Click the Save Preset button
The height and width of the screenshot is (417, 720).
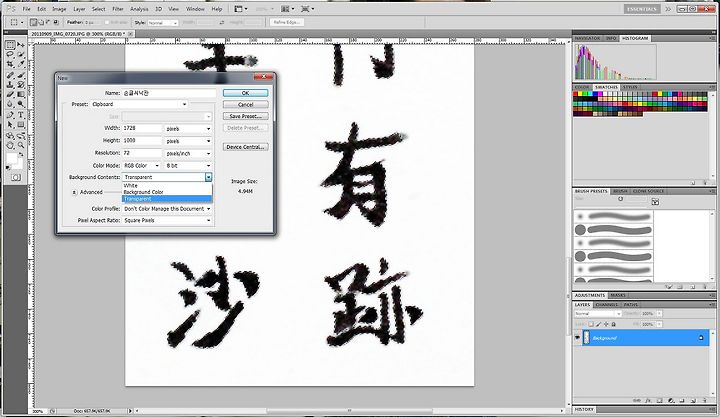click(246, 116)
